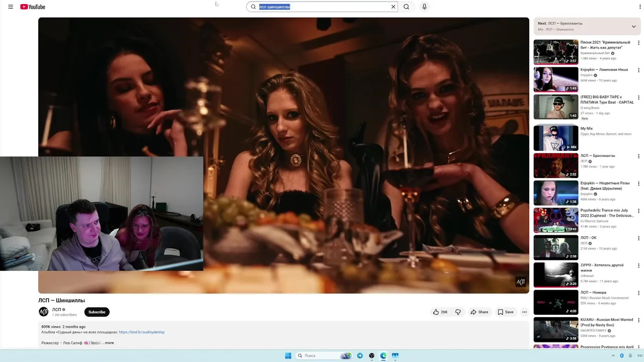The height and width of the screenshot is (362, 644).
Task: Switch to Microsoft Edge in taskbar
Action: tap(383, 355)
